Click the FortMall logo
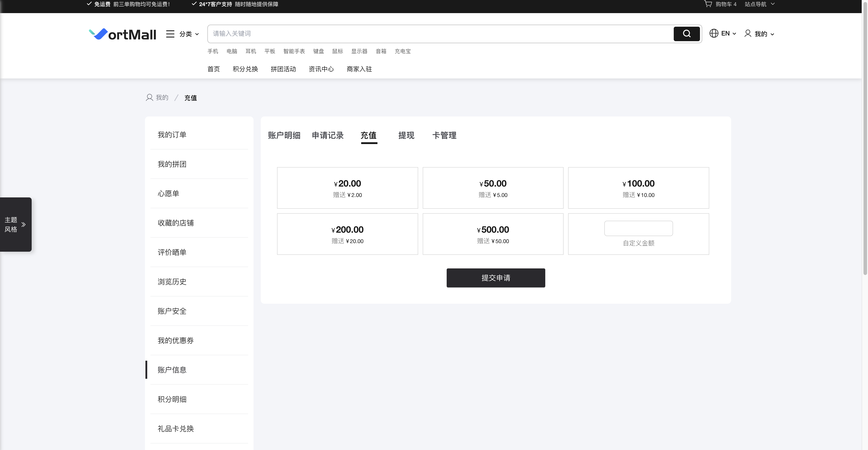 point(122,34)
